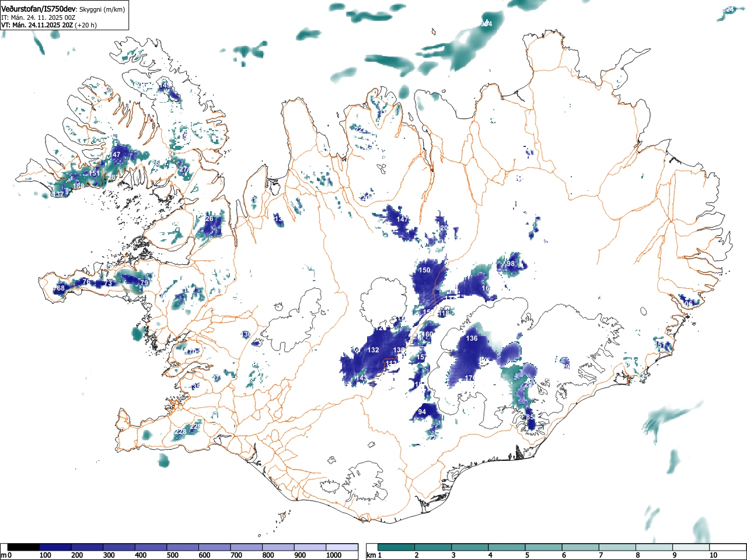Click the 6–7 km legend swatch
This screenshot has width=747, height=560.
coord(581,547)
